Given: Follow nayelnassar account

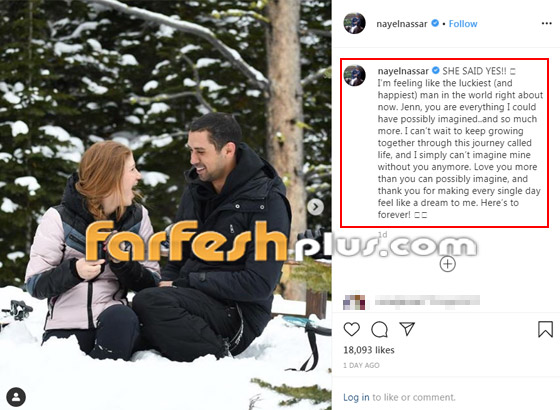Looking at the screenshot, I should (x=463, y=24).
